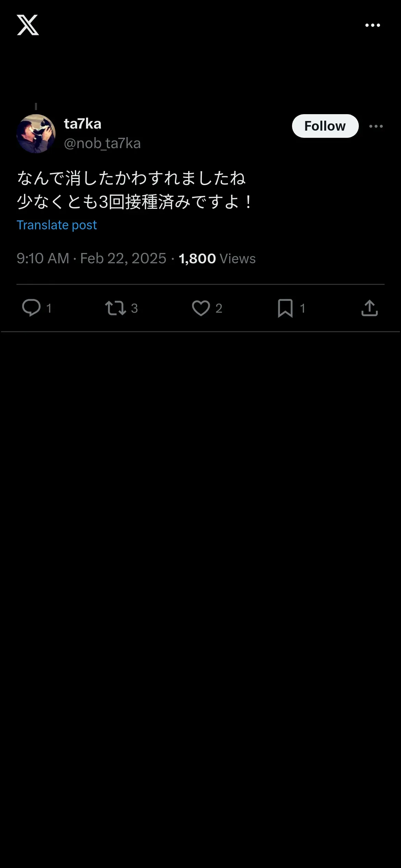The width and height of the screenshot is (401, 868).
Task: Click the Japanese post text
Action: coord(134,190)
